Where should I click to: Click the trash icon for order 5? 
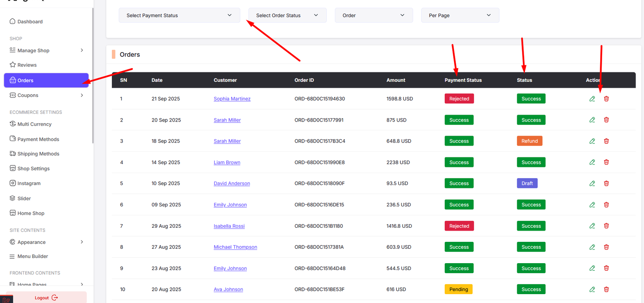coord(606,183)
